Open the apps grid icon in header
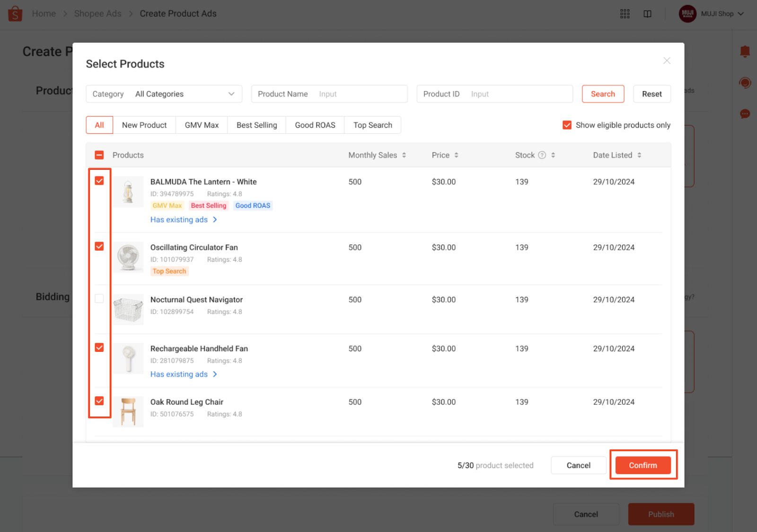The width and height of the screenshot is (757, 532). (625, 14)
